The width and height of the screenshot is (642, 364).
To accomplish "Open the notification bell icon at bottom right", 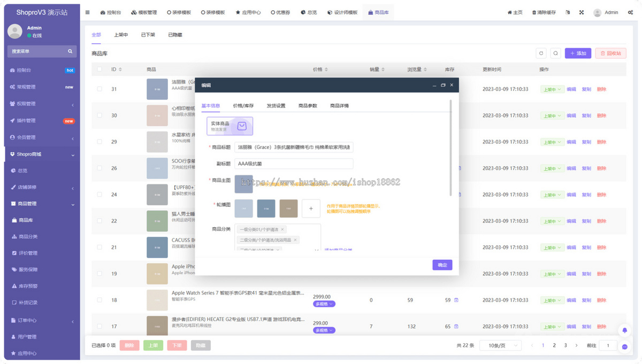I will (x=624, y=330).
